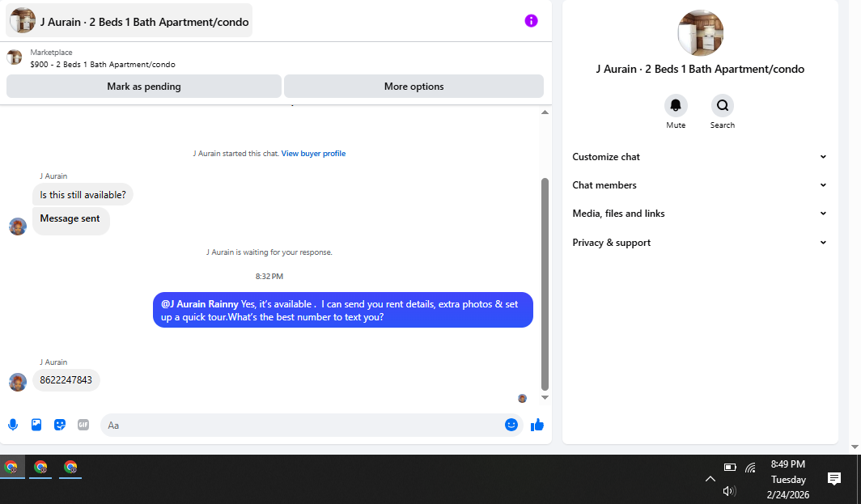The width and height of the screenshot is (861, 504).
Task: Click the chat title J Aurain header button
Action: pos(129,21)
